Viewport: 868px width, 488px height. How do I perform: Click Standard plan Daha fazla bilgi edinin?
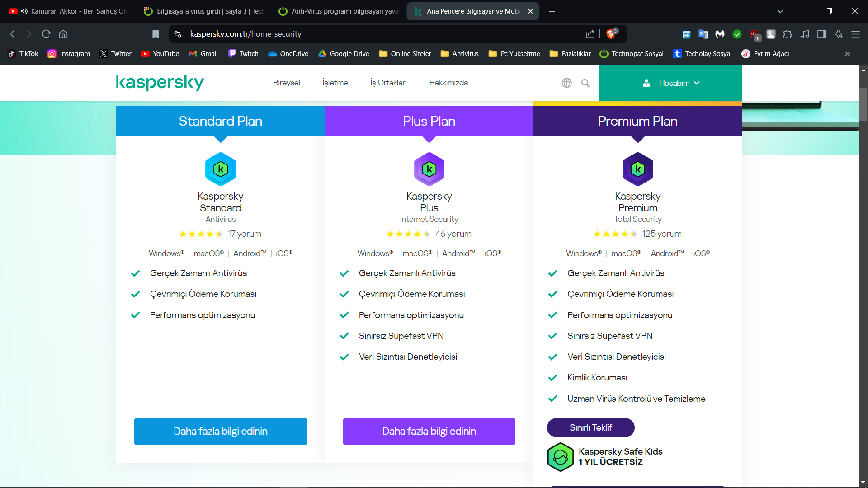point(221,432)
